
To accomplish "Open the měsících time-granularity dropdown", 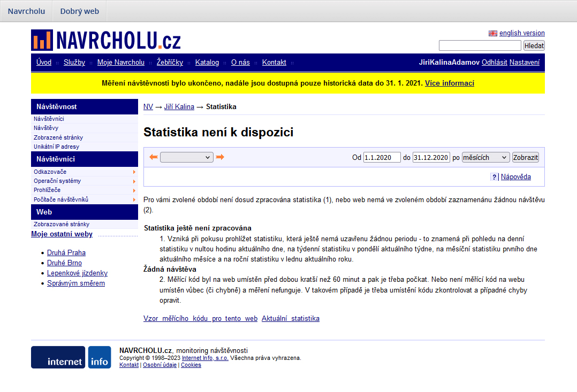I will (x=485, y=157).
